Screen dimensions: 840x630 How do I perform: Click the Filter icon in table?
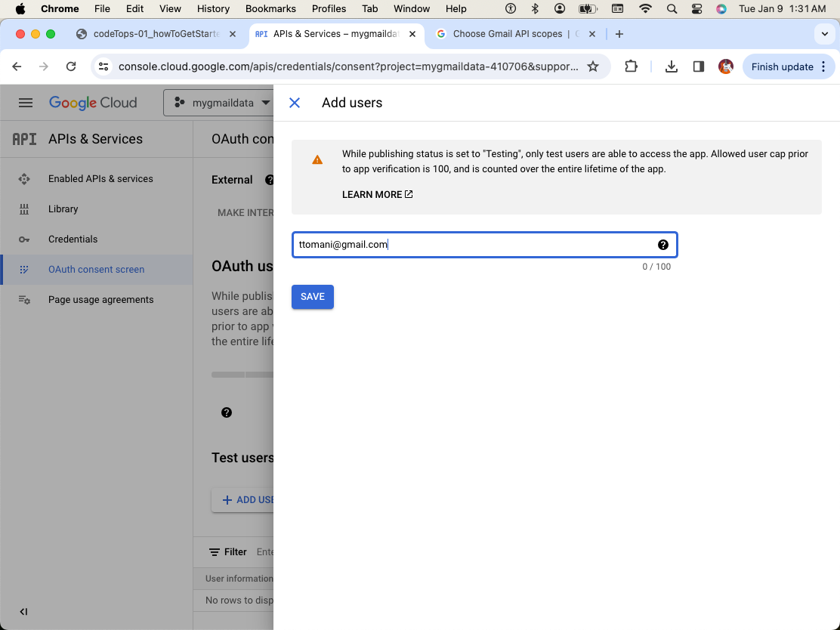(x=215, y=551)
